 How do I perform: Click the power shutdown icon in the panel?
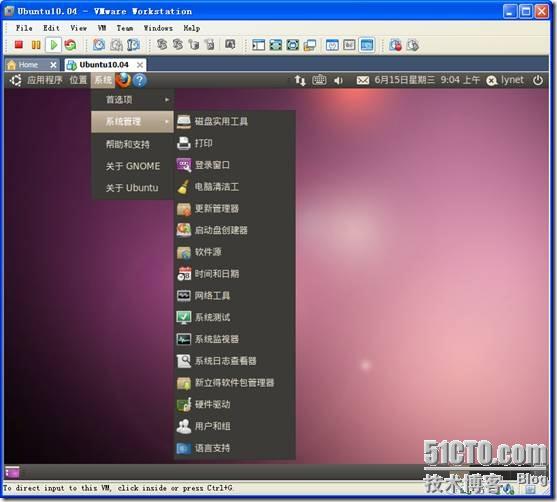[538, 80]
